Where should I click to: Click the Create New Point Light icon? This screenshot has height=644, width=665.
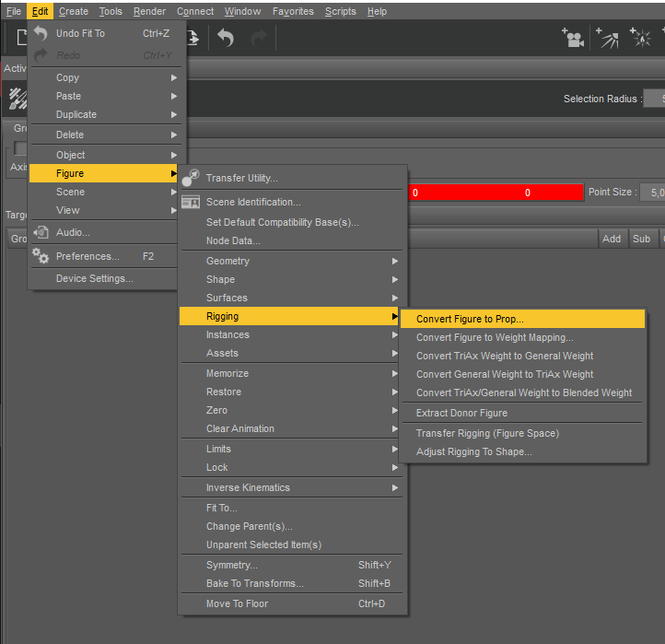(x=641, y=38)
